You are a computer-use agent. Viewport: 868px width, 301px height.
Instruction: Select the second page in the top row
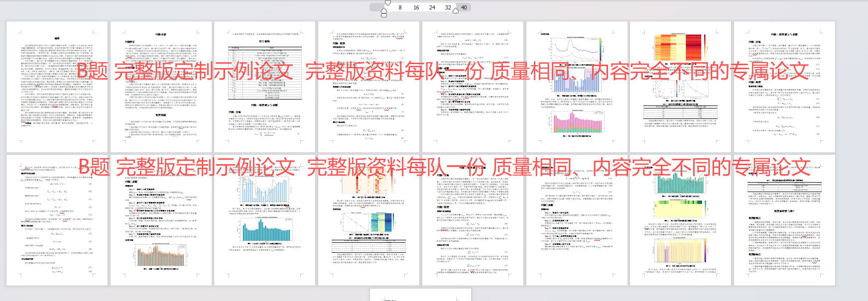(161, 87)
